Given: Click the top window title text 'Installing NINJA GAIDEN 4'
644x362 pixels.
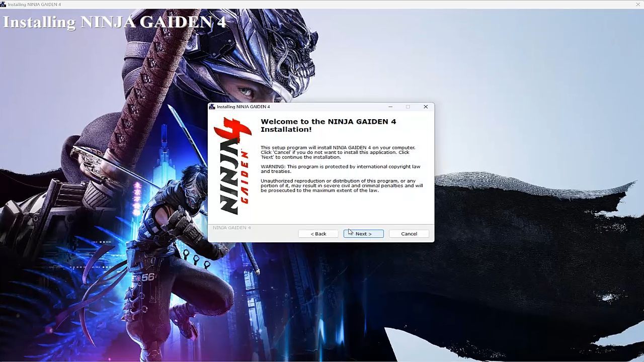Looking at the screenshot, I should (34, 5).
